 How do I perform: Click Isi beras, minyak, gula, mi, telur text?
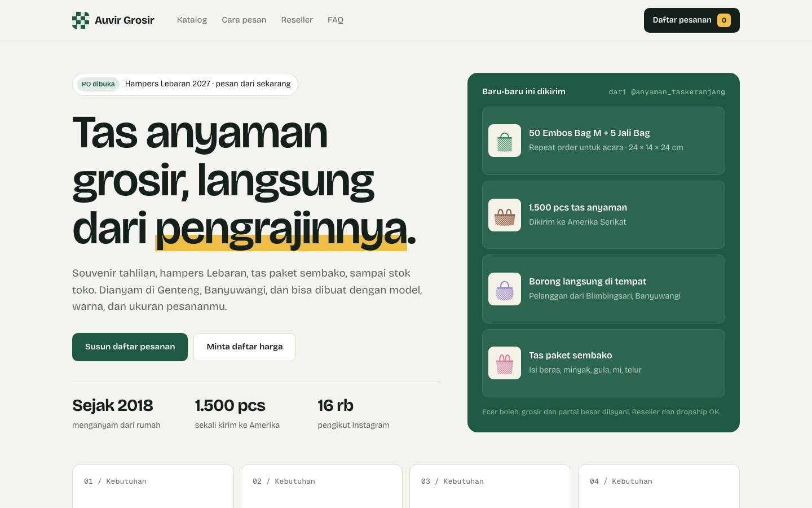coord(585,370)
